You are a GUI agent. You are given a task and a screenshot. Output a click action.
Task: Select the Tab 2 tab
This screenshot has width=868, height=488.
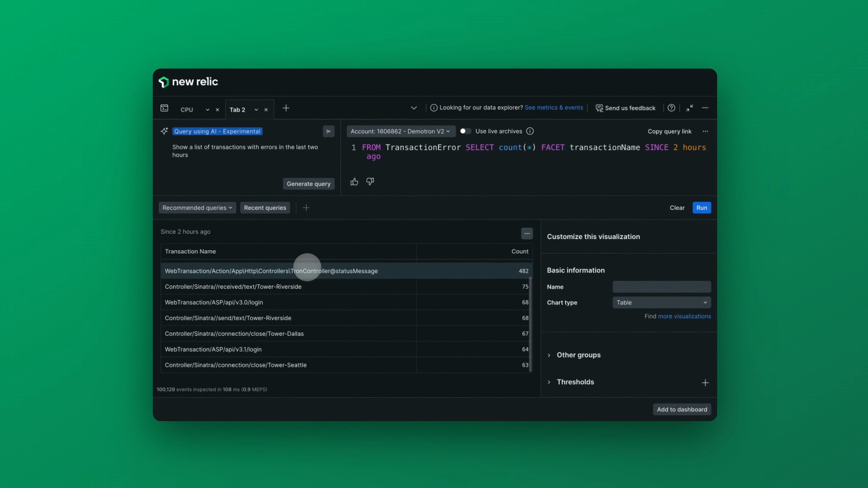pyautogui.click(x=237, y=110)
